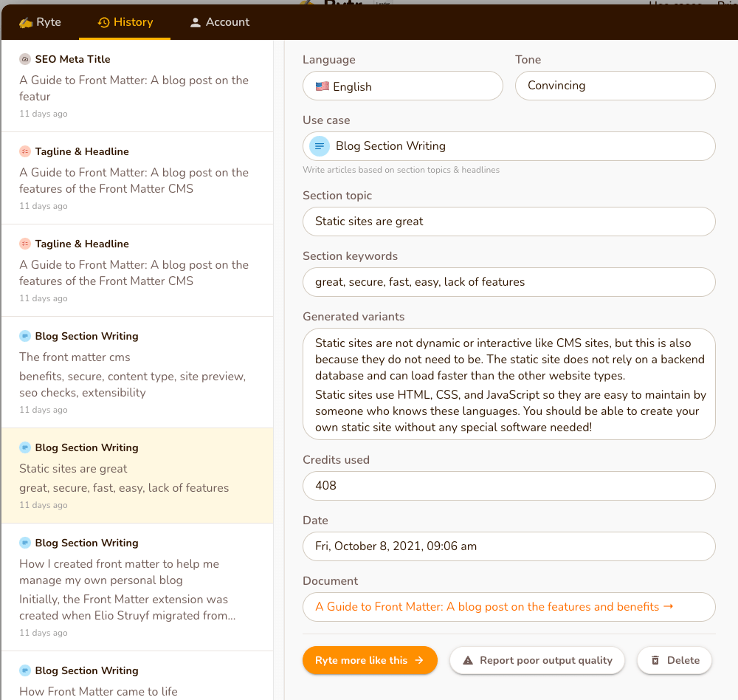Image resolution: width=738 pixels, height=700 pixels.
Task: Click the SEO Meta Title entry icon
Action: [25, 59]
